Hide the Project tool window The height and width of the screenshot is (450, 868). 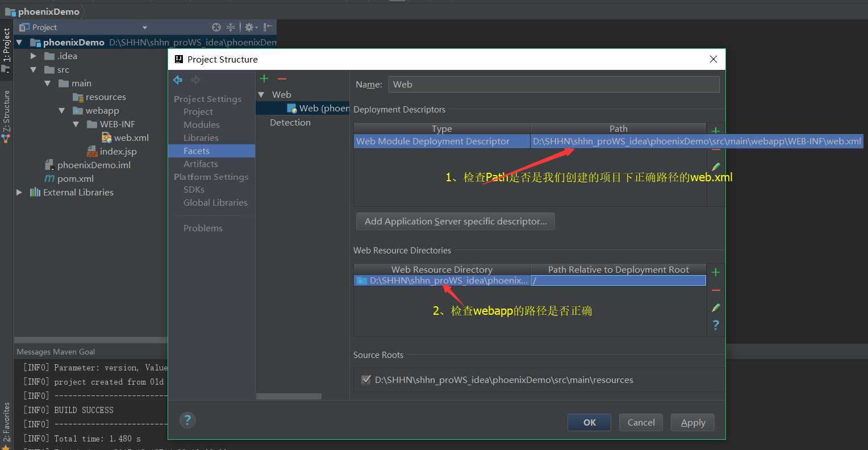pos(268,27)
